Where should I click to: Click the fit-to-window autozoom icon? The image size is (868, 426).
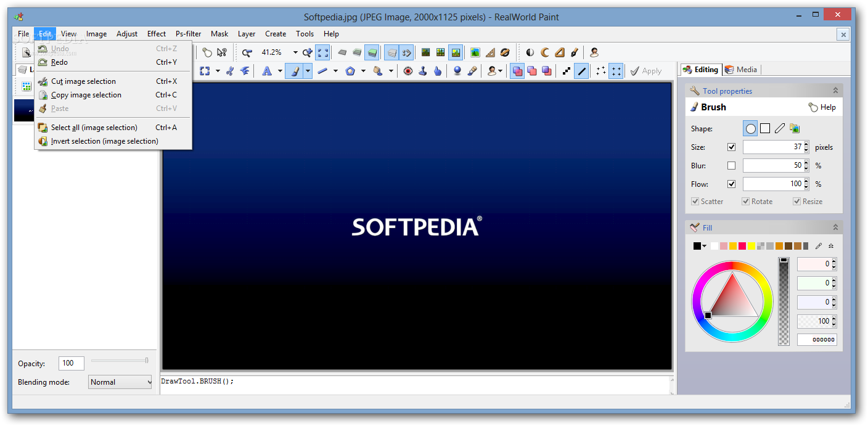tap(323, 52)
